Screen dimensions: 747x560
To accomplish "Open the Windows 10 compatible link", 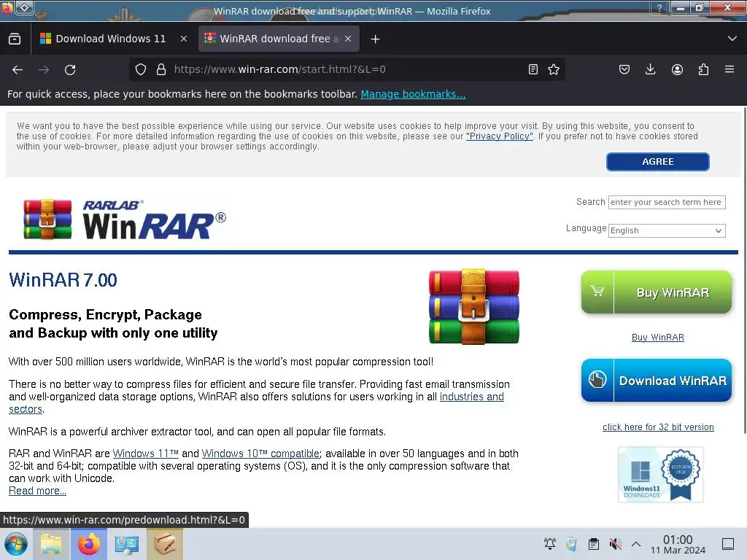I will tap(260, 454).
